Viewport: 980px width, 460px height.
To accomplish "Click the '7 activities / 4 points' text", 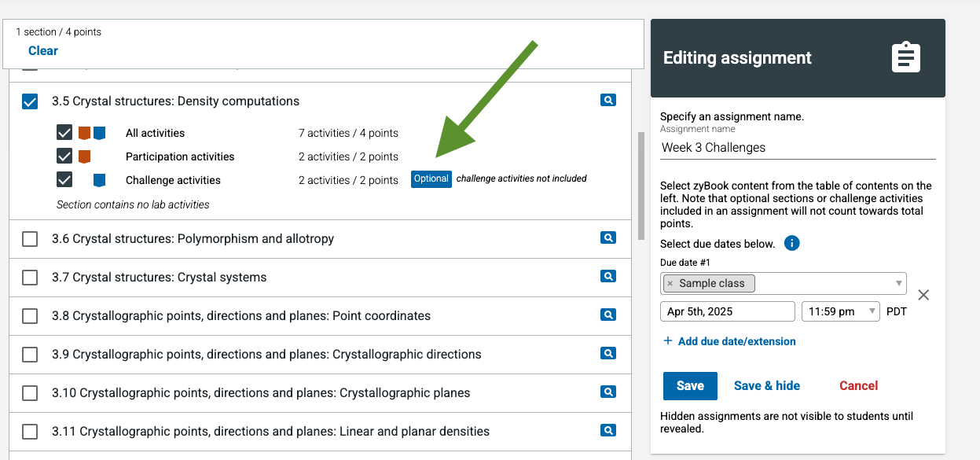I will pyautogui.click(x=348, y=133).
